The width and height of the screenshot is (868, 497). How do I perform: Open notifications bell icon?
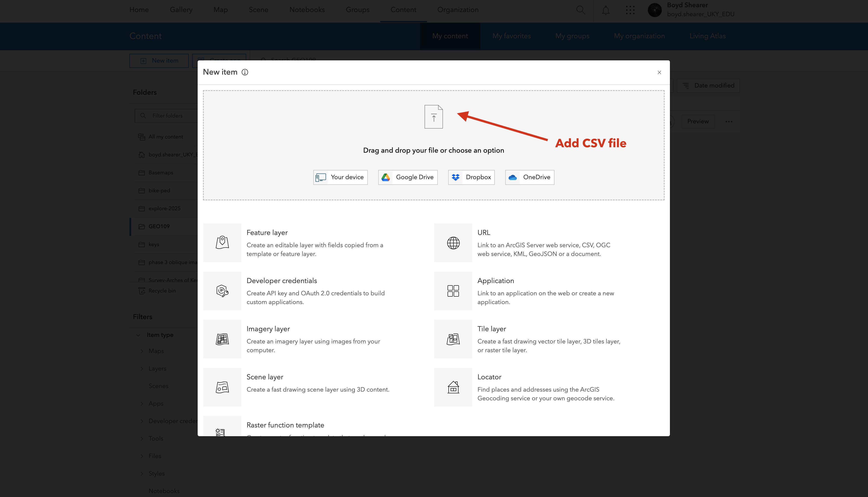point(606,10)
